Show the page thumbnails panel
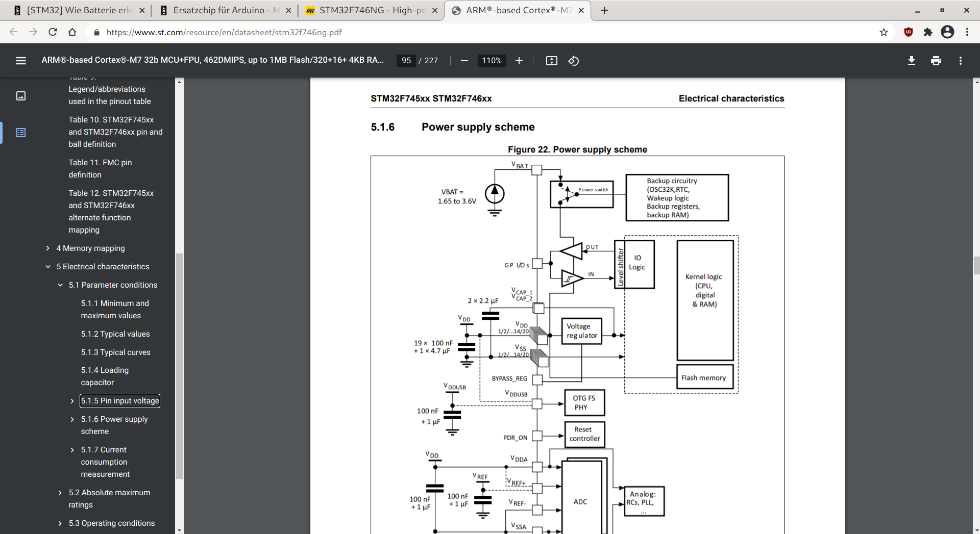 pyautogui.click(x=21, y=96)
